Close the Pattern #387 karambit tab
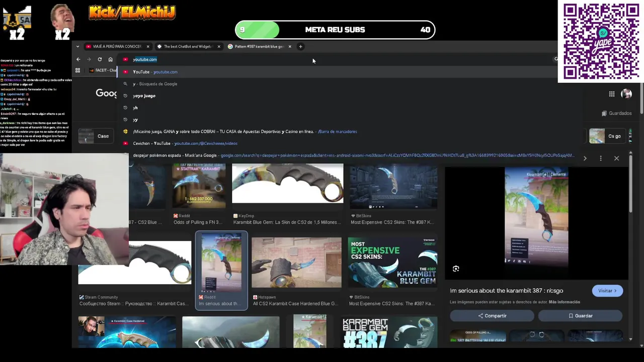Image resolution: width=644 pixels, height=362 pixels. click(x=290, y=47)
